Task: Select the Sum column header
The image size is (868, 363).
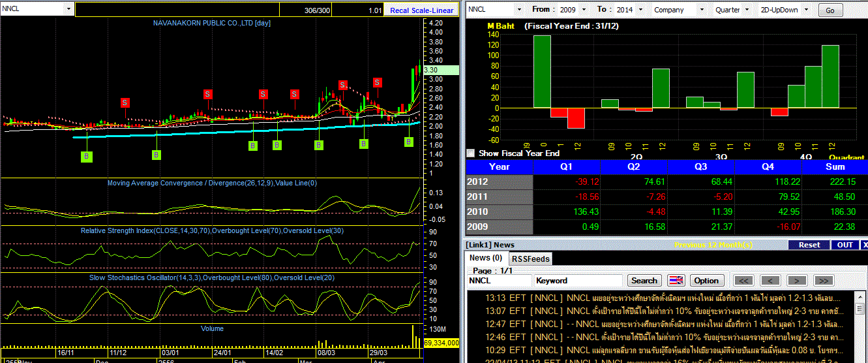Action: click(835, 166)
